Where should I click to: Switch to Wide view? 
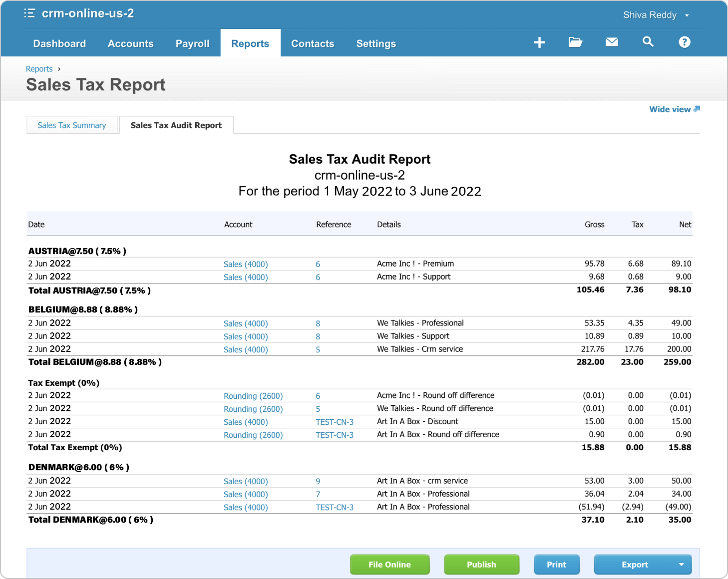(x=674, y=109)
